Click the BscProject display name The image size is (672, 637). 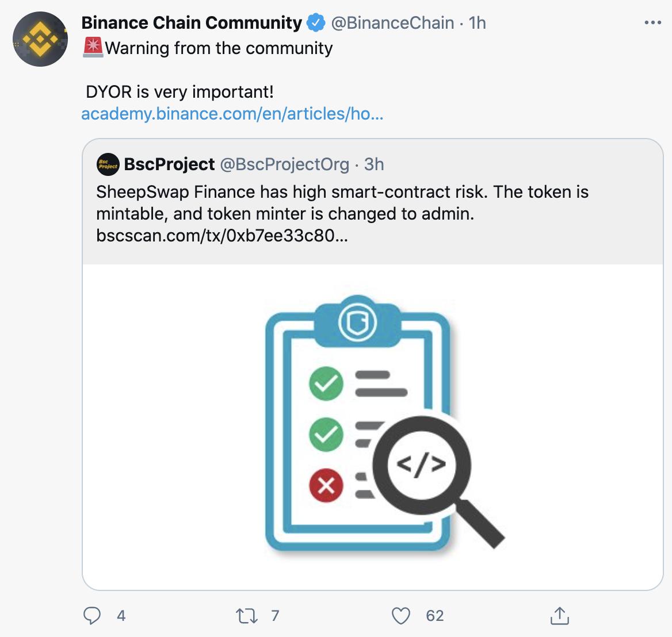(169, 164)
